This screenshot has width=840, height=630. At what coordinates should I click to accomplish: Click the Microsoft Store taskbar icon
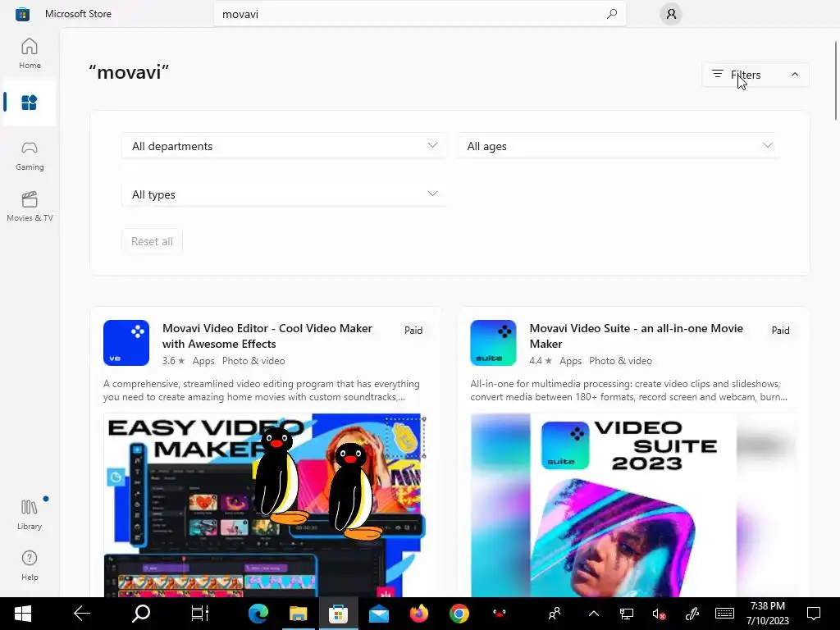tap(339, 614)
